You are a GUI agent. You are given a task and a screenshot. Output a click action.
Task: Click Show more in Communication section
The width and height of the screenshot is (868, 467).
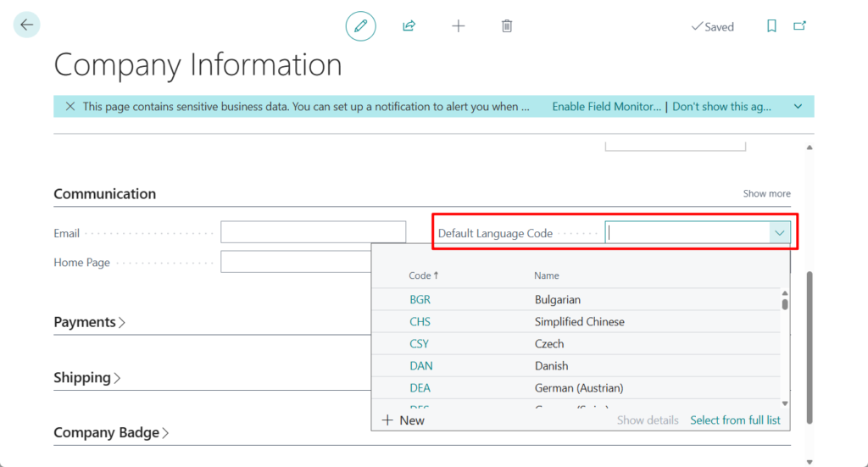pyautogui.click(x=766, y=194)
